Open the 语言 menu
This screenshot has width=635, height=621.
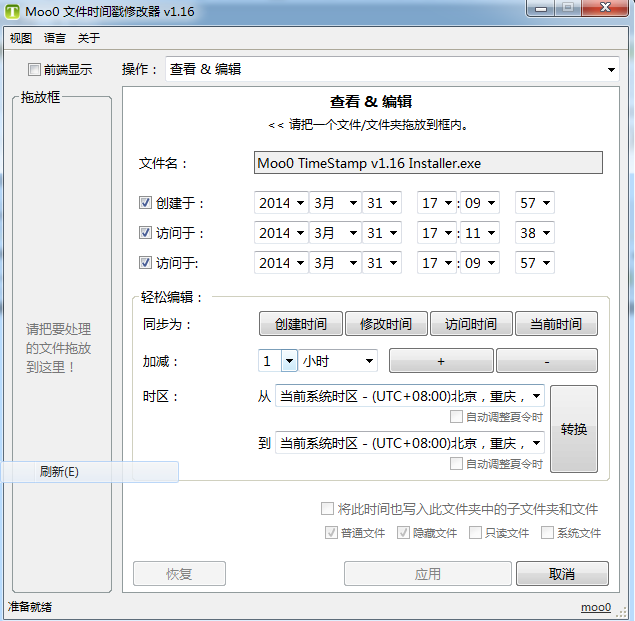point(55,38)
